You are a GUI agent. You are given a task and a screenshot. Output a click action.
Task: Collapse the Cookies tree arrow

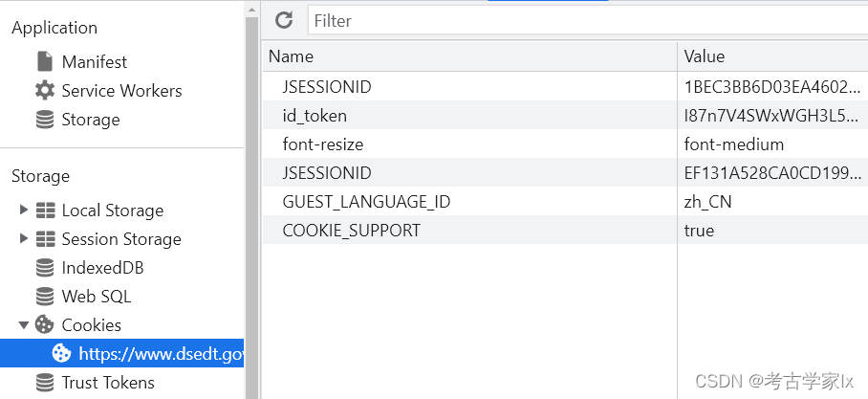(24, 325)
